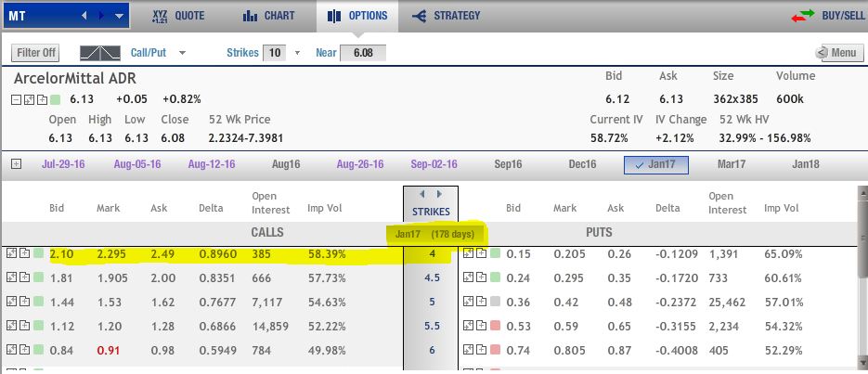
Task: Click plus-box icon on the 2.10 bid call row
Action: coord(24,253)
